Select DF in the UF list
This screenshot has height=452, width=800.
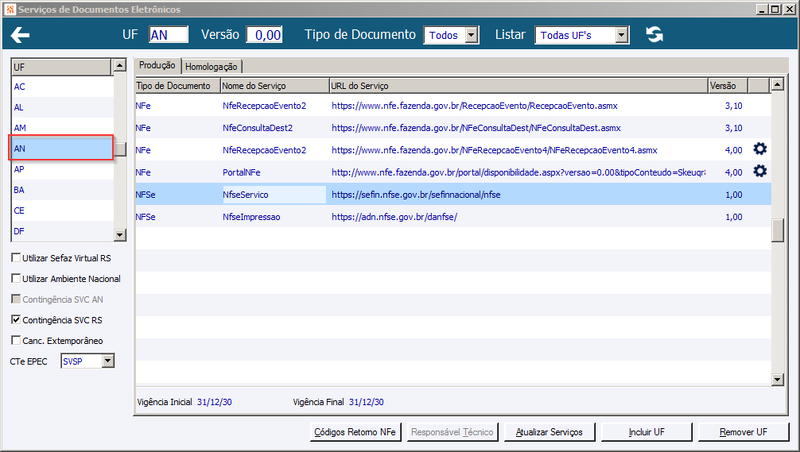[x=62, y=231]
